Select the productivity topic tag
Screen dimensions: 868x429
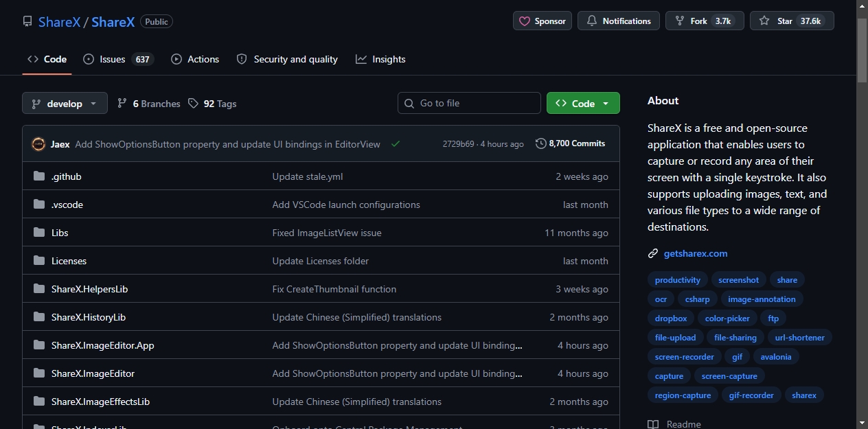click(678, 280)
